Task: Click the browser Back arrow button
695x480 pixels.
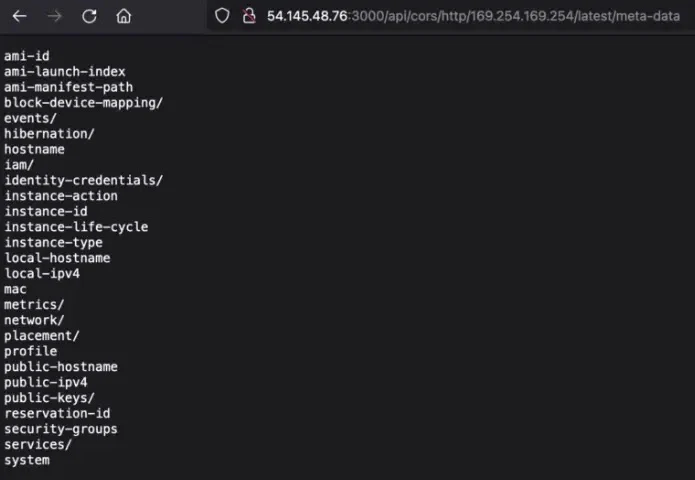Action: tap(20, 16)
